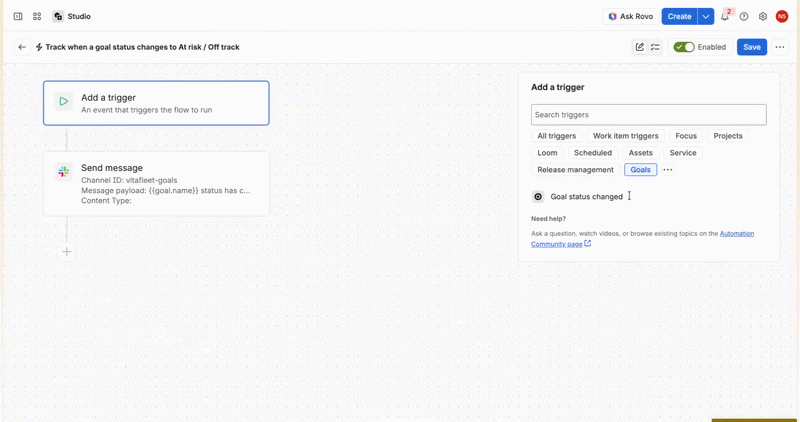Click the Slack icon on Send message
This screenshot has height=422, width=800.
pos(64,172)
